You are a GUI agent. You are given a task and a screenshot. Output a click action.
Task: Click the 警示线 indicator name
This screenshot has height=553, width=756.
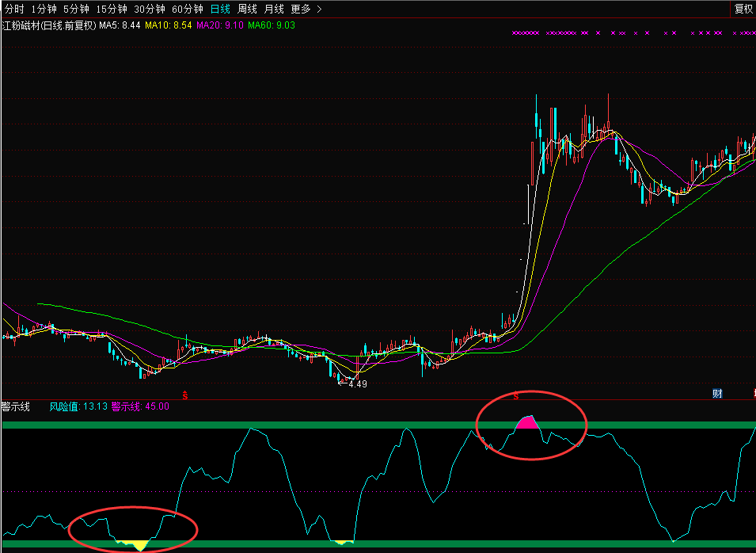(x=15, y=406)
